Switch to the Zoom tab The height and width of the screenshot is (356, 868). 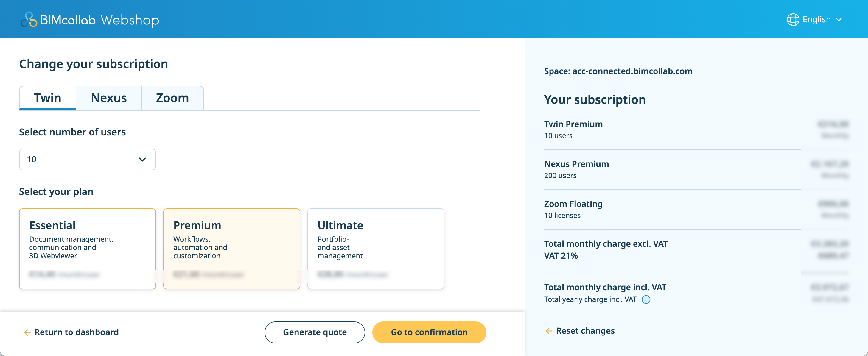click(172, 98)
